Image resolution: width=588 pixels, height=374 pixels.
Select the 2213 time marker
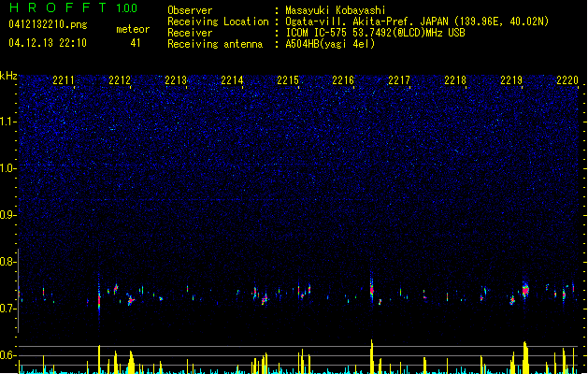pyautogui.click(x=176, y=80)
